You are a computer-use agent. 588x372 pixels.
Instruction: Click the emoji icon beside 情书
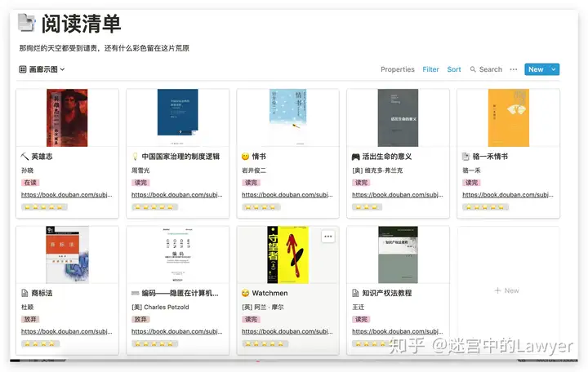[246, 156]
